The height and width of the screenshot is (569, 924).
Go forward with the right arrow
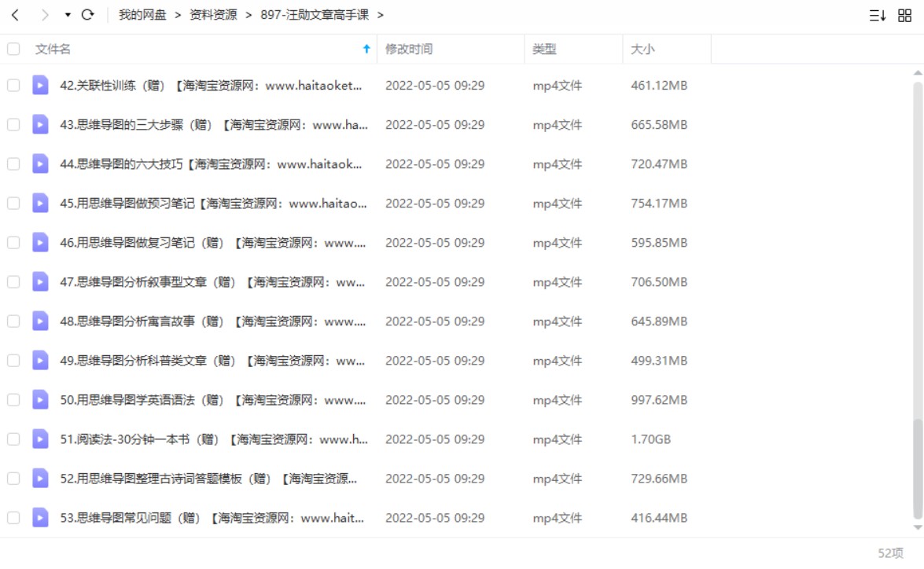tap(45, 15)
